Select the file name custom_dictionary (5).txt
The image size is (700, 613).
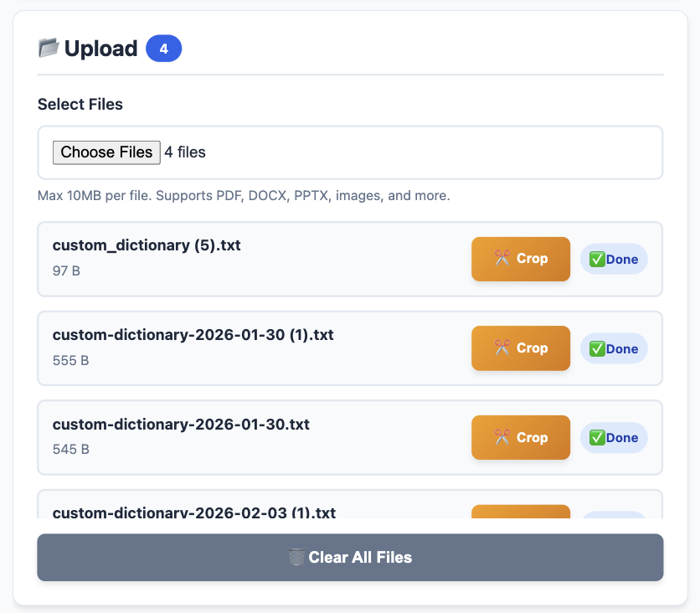click(x=147, y=245)
